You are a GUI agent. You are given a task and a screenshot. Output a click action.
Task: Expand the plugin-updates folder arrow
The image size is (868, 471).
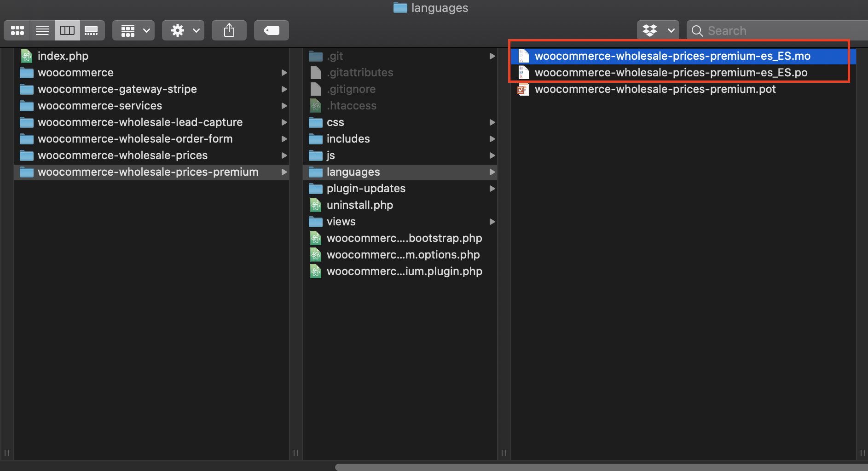[x=492, y=189]
